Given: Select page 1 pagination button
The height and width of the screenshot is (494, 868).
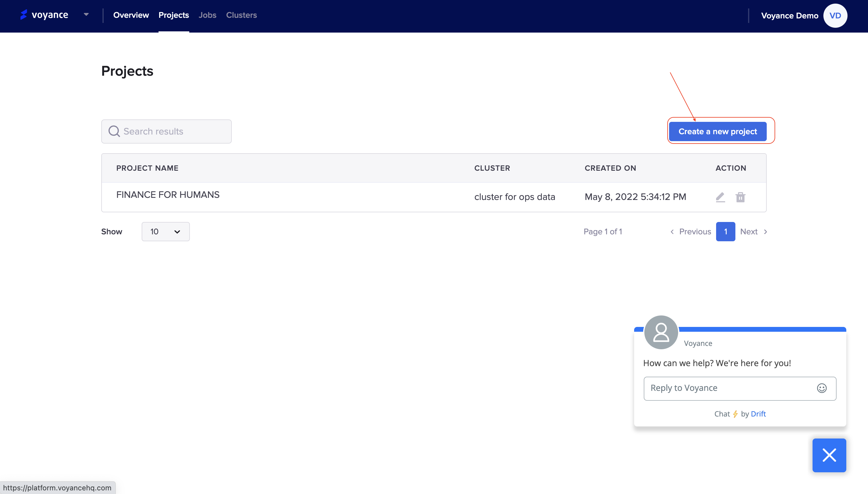Looking at the screenshot, I should [x=725, y=231].
